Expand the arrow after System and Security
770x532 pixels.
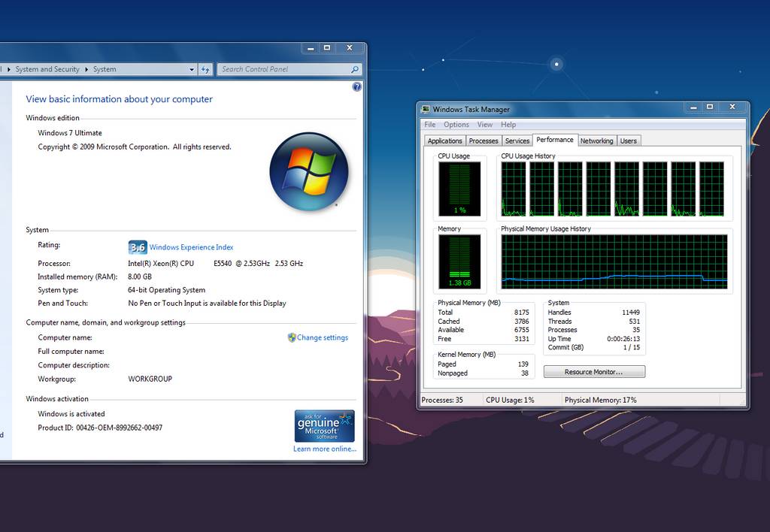tap(86, 70)
